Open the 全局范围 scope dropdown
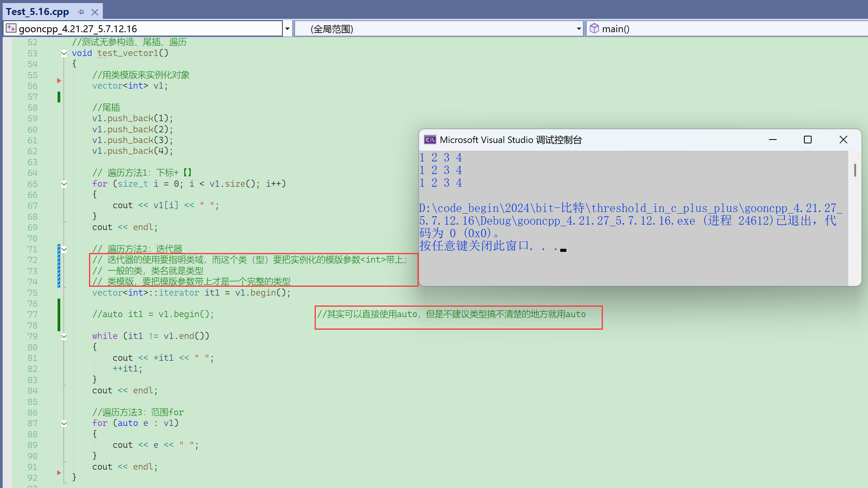 click(x=579, y=29)
